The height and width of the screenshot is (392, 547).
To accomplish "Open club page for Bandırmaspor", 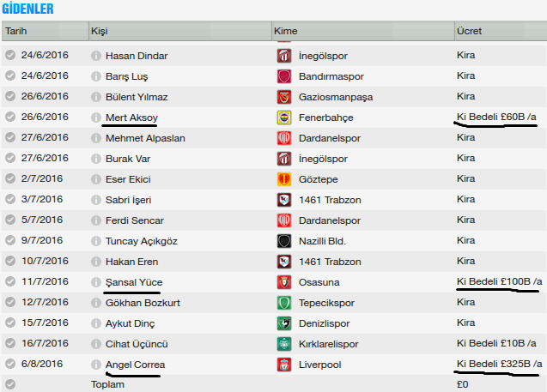I will tap(331, 76).
